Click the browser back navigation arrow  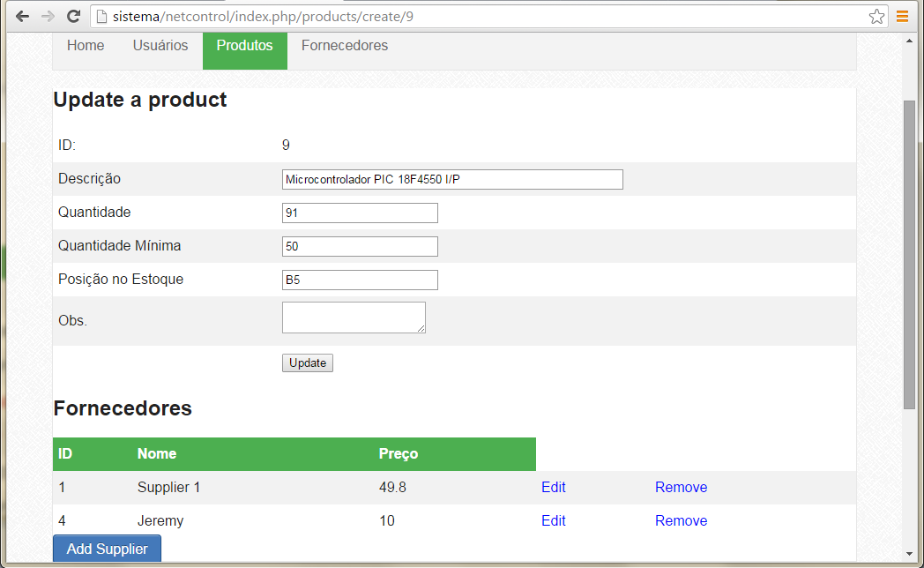coord(21,15)
